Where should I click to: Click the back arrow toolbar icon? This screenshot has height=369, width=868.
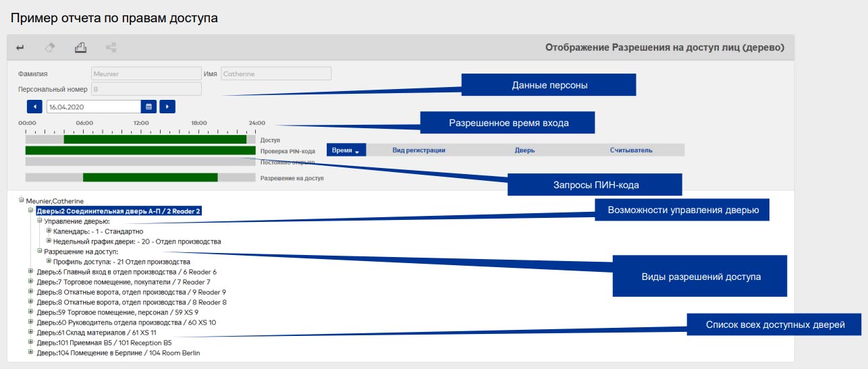20,48
